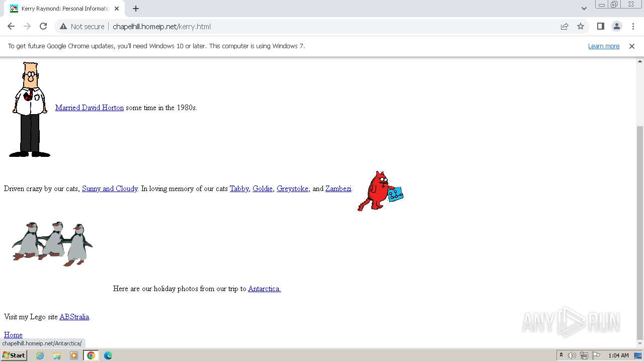
Task: Click the Home link
Action: tap(13, 335)
